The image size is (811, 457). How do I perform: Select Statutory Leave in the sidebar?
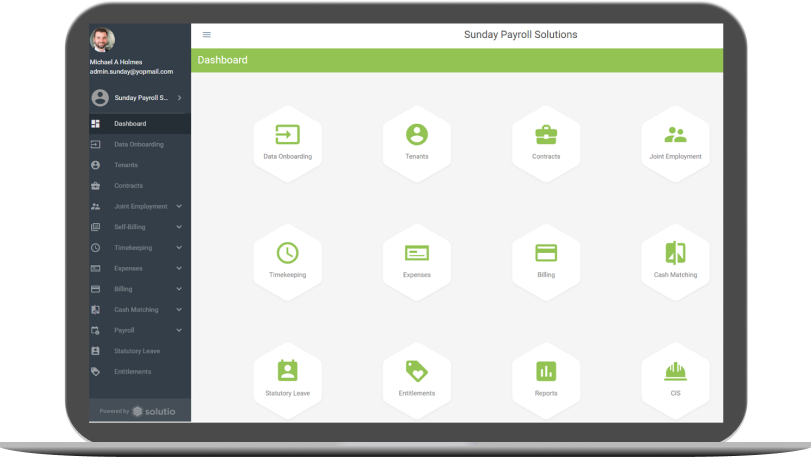[137, 351]
